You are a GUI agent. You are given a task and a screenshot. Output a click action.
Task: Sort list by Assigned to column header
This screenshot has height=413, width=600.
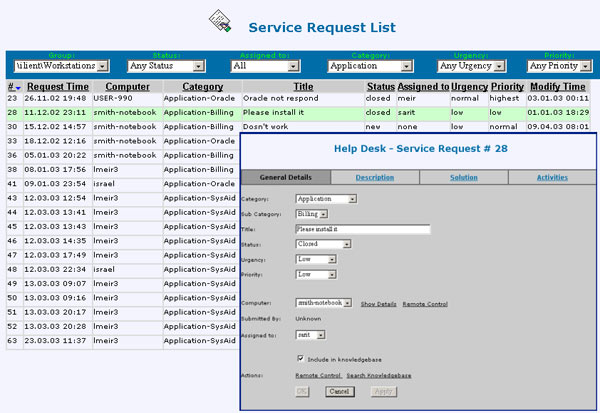coord(423,87)
